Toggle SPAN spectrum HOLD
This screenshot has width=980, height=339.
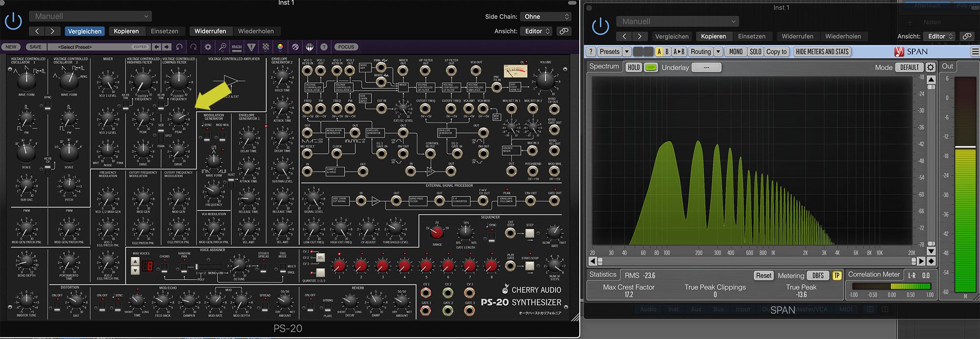point(634,67)
